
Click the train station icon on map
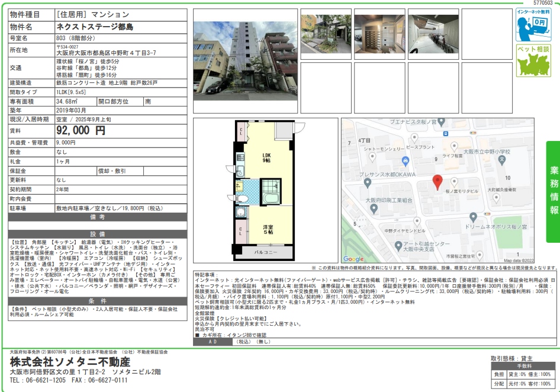445,134
